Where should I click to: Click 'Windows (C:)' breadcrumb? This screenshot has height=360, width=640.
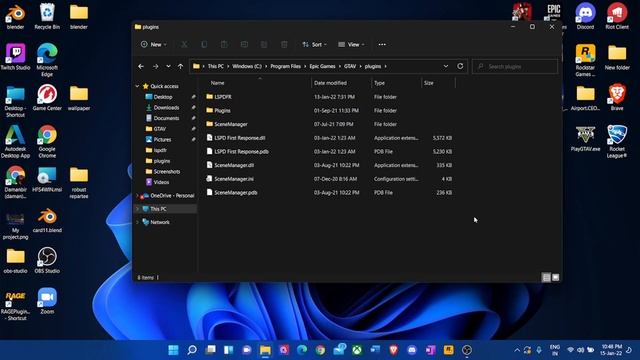(x=247, y=66)
